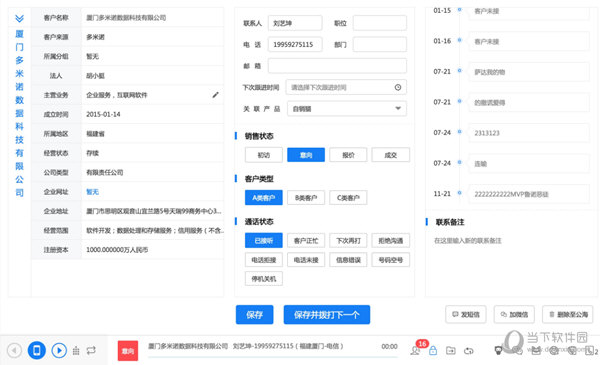The width and height of the screenshot is (600, 365).
Task: Click the folder transfer icon
Action: click(451, 350)
